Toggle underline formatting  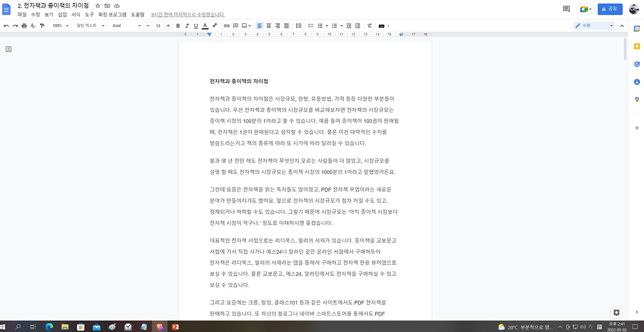click(x=195, y=26)
